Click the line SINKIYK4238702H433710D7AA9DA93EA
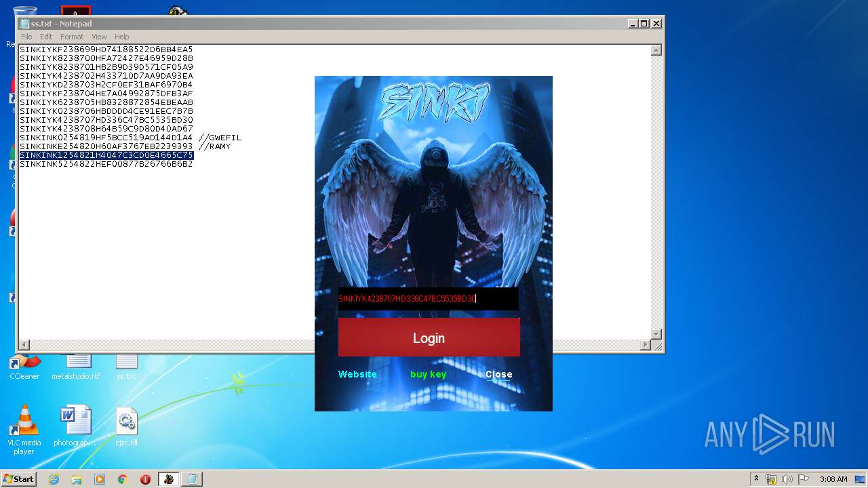Screen dimensions: 868x488 coord(106,76)
